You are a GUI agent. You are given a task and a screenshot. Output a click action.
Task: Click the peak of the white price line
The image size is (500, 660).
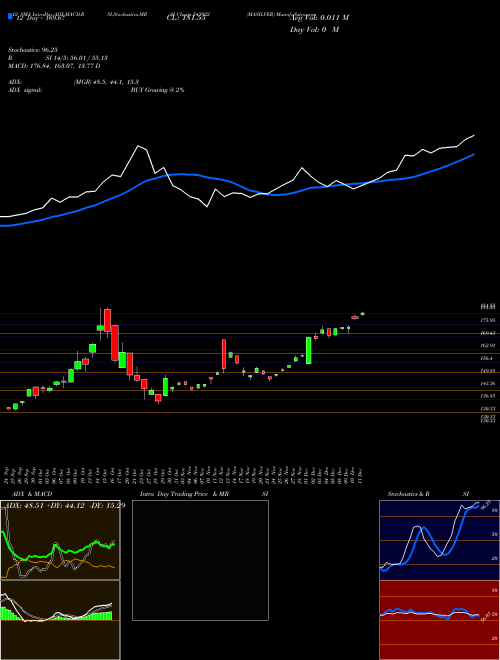pyautogui.click(x=138, y=146)
